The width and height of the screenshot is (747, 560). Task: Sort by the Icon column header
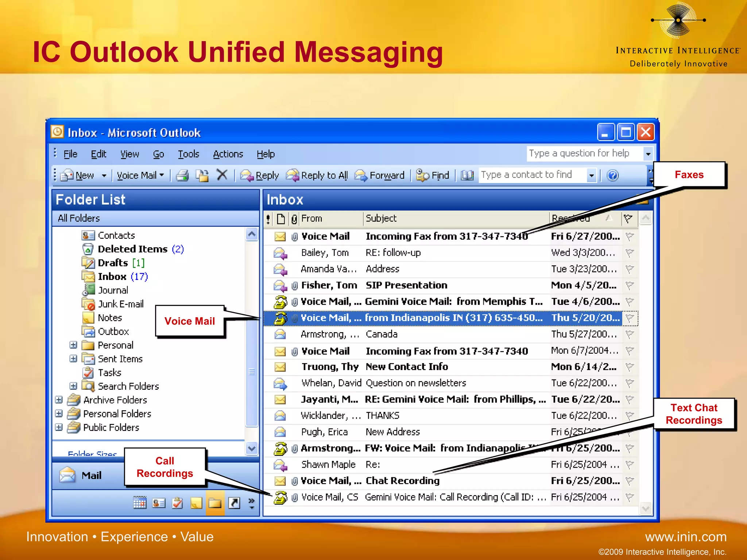tap(281, 219)
